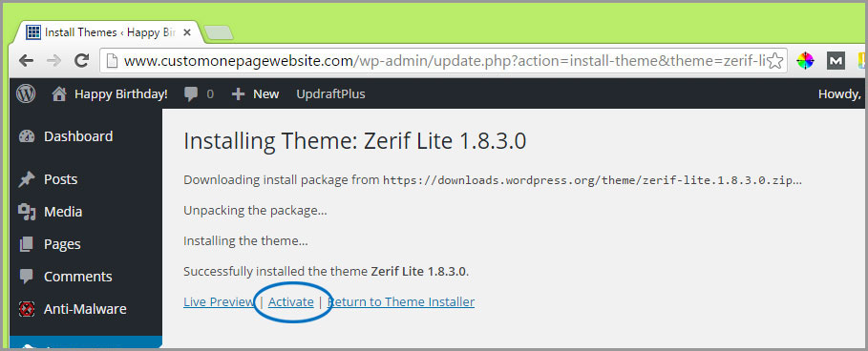
Task: Open the WordPress logo menu
Action: (x=26, y=94)
